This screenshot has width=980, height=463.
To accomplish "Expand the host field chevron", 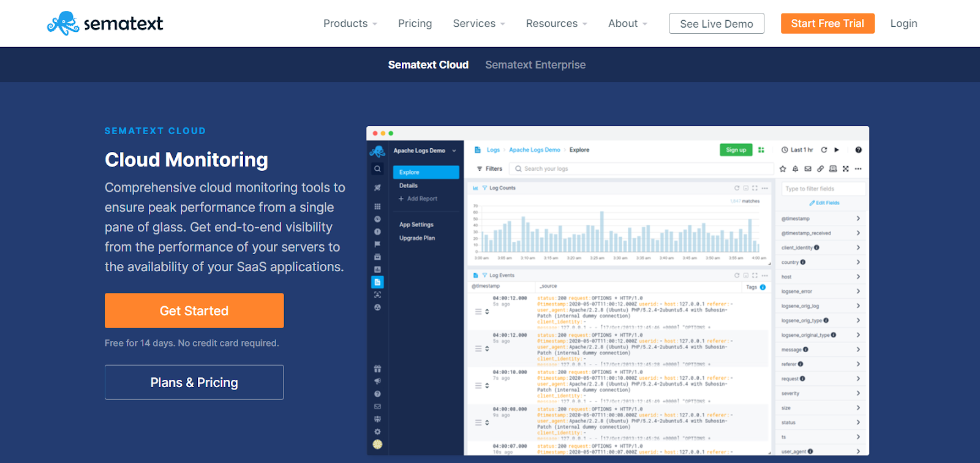I will click(x=858, y=277).
